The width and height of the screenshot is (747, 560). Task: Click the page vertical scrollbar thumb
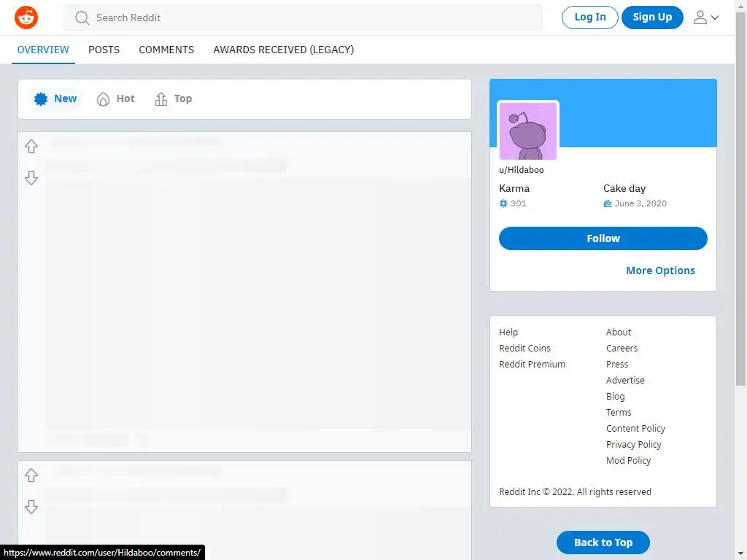[x=741, y=199]
